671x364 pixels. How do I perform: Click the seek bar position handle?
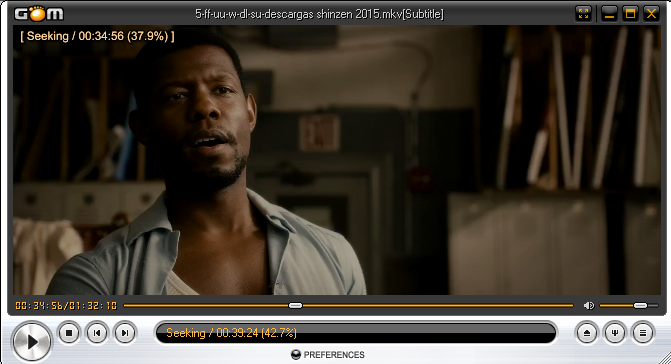[295, 305]
